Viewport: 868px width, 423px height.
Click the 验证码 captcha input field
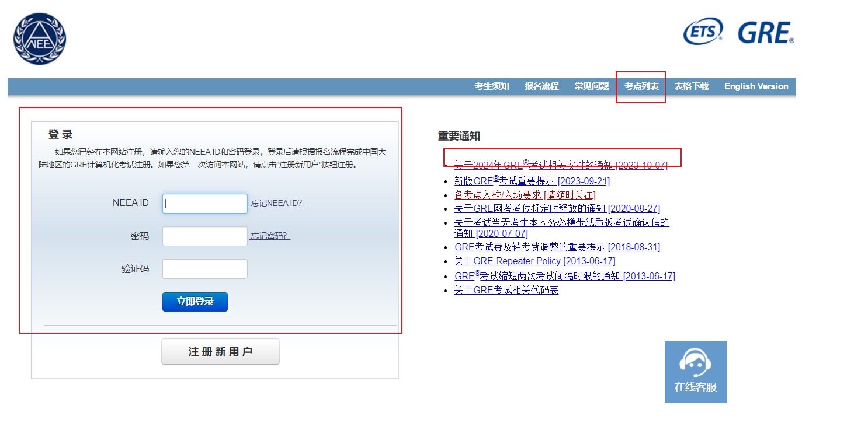coord(204,269)
